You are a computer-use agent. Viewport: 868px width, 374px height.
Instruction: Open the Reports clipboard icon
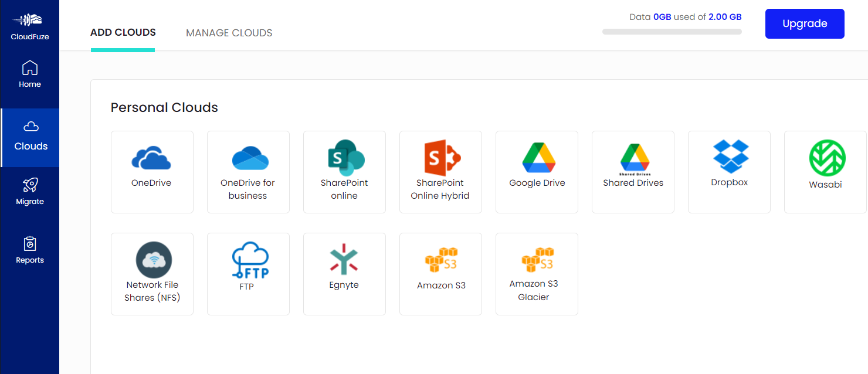(x=30, y=243)
